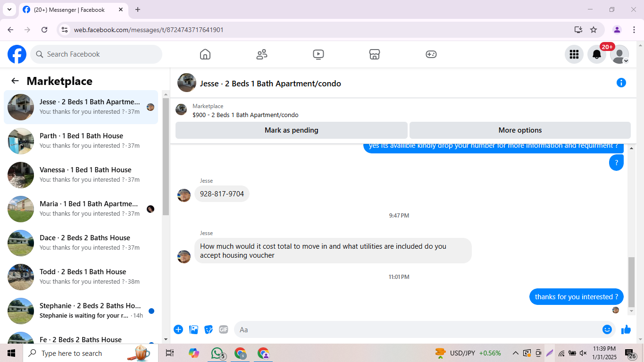Open the Chrome profile icon

pos(617,30)
